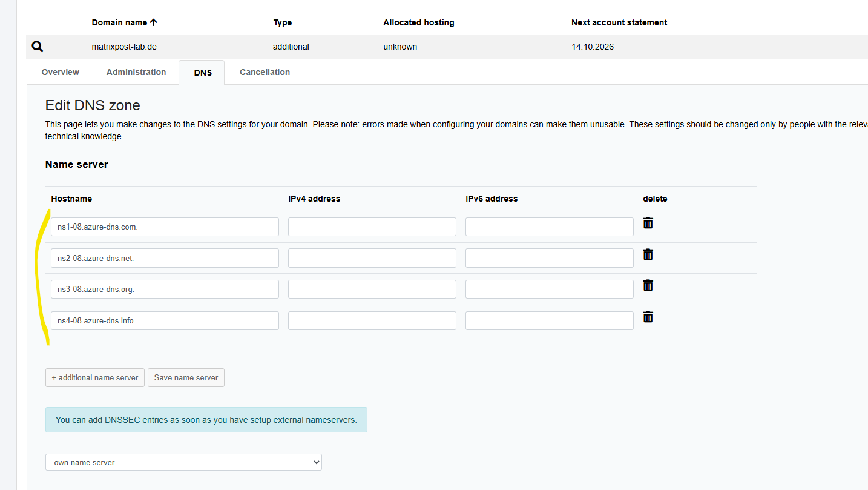Viewport: 868px width, 490px height.
Task: Click the magnifier icon beside matrixpost-lab.de
Action: [38, 47]
